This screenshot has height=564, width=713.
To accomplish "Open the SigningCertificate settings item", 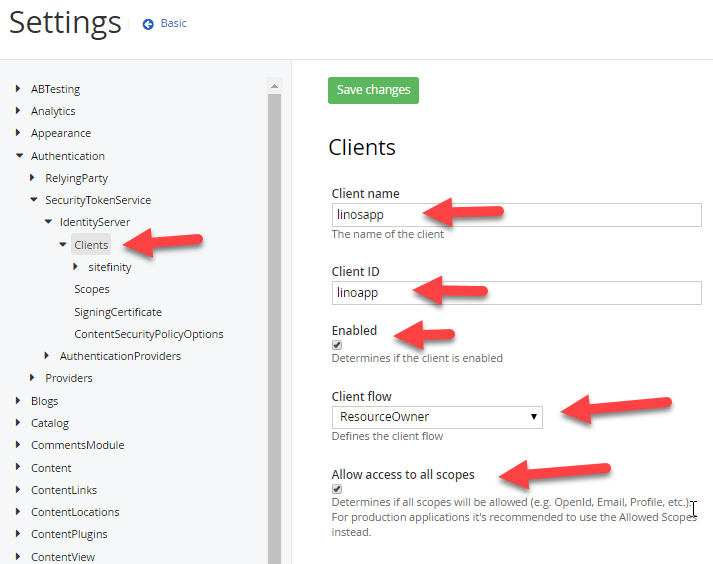I will 118,312.
